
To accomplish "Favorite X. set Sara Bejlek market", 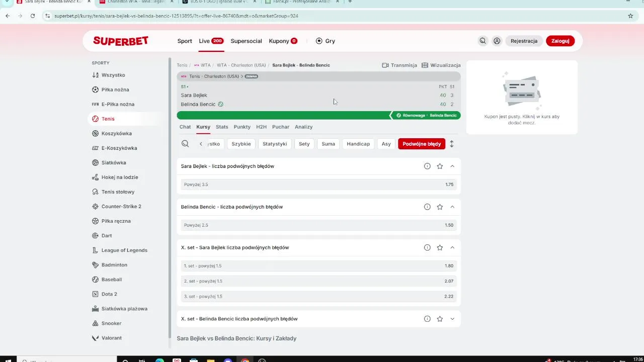I will tap(440, 247).
